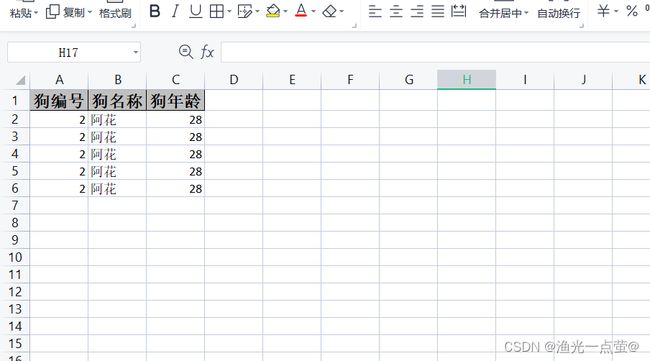Image resolution: width=650 pixels, height=361 pixels.
Task: Align text right in cell
Action: coord(417,11)
